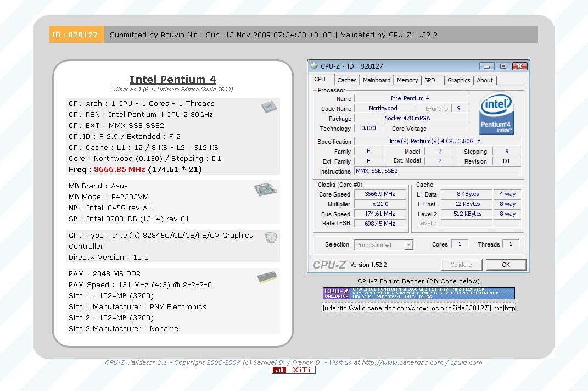
Task: Click the red 3666.85 MHz frequency text
Action: pyautogui.click(x=119, y=169)
